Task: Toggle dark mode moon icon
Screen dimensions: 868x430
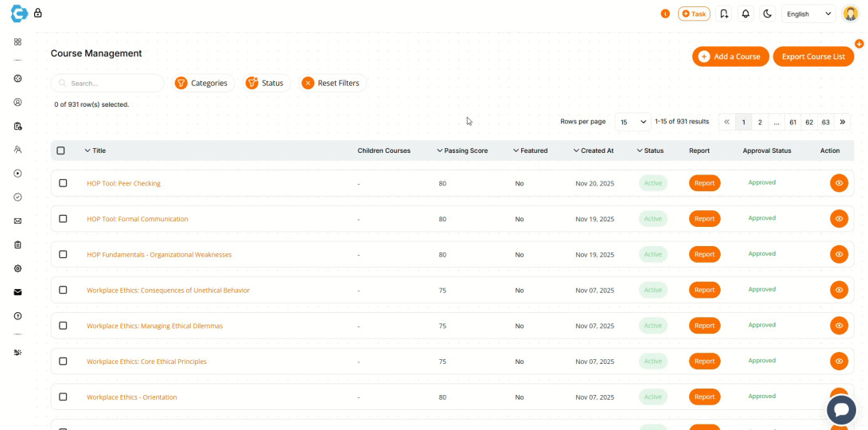Action: point(767,14)
